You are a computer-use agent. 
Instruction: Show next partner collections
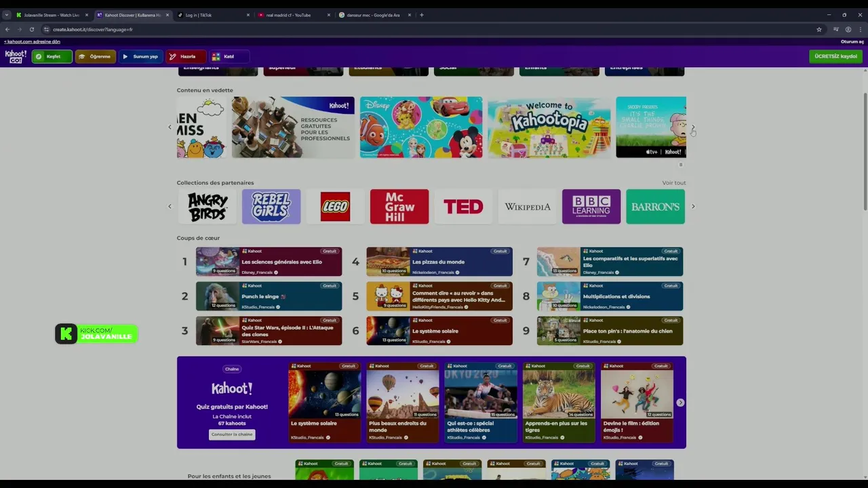coord(692,207)
